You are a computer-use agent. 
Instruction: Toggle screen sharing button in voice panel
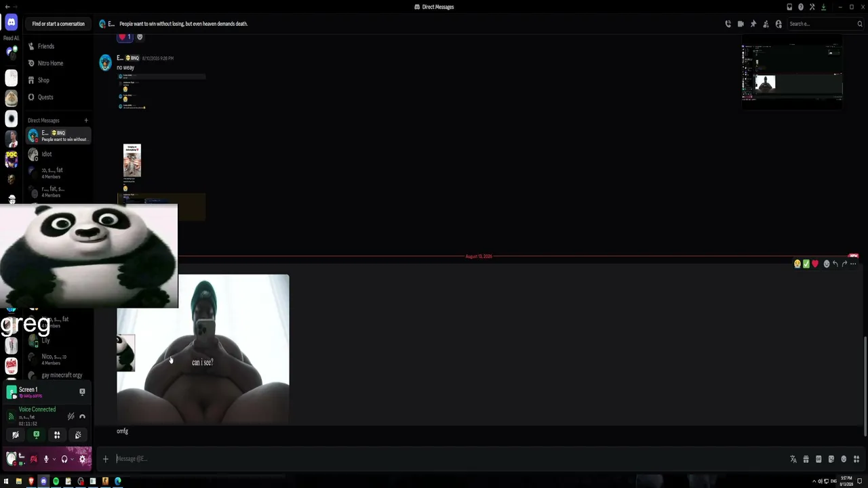[x=37, y=435]
